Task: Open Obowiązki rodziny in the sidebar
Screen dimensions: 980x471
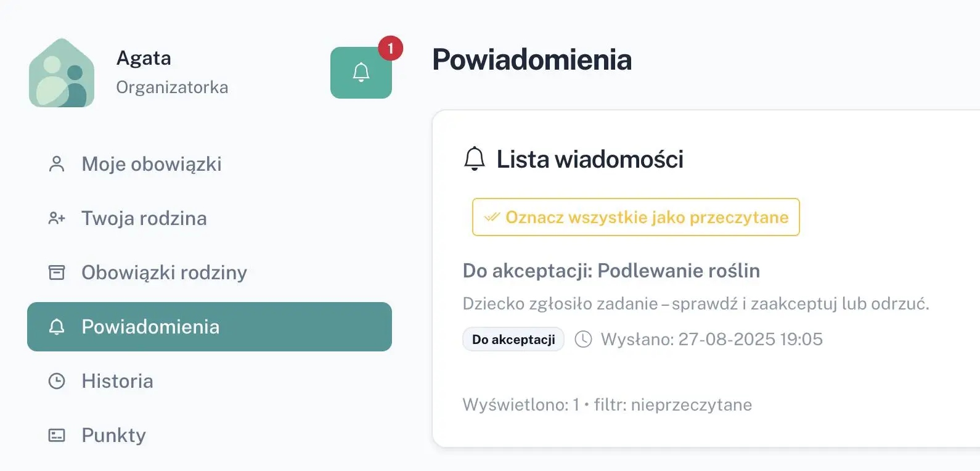Action: 163,272
